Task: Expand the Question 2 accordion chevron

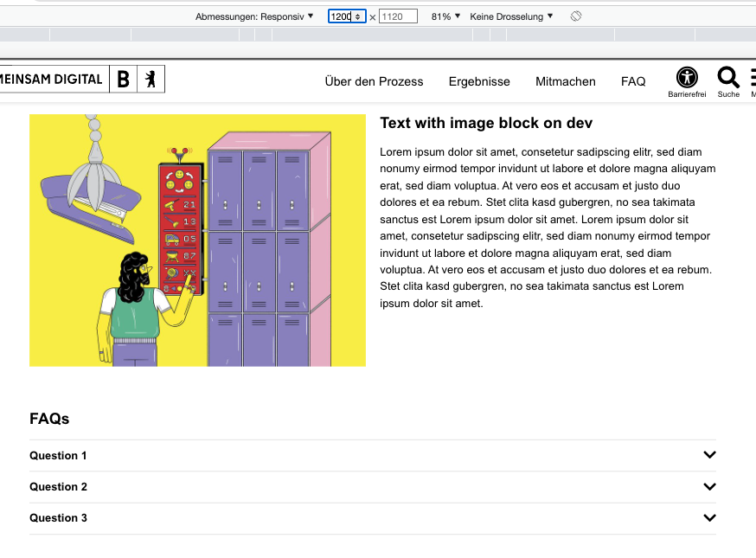Action: click(709, 486)
